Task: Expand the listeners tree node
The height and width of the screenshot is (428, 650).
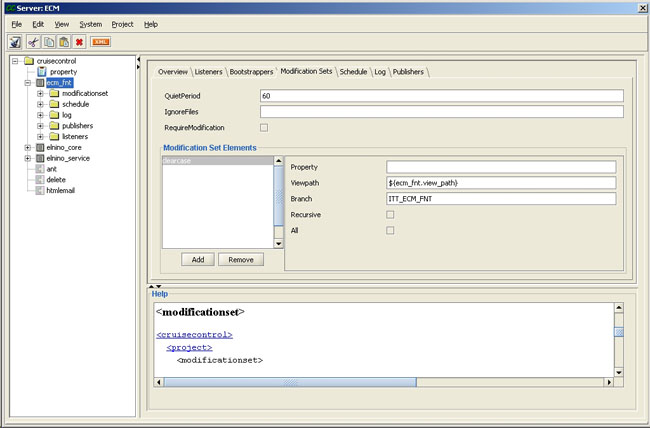Action: click(x=40, y=136)
